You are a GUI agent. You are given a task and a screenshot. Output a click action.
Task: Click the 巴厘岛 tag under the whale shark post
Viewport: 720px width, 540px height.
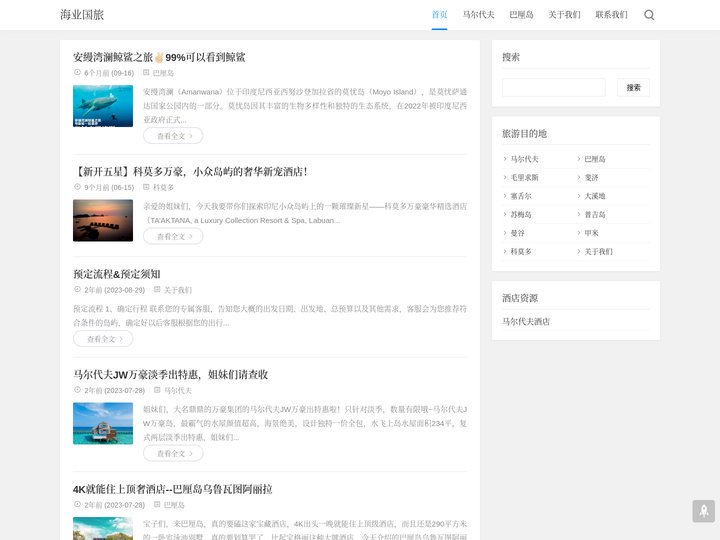(163, 73)
